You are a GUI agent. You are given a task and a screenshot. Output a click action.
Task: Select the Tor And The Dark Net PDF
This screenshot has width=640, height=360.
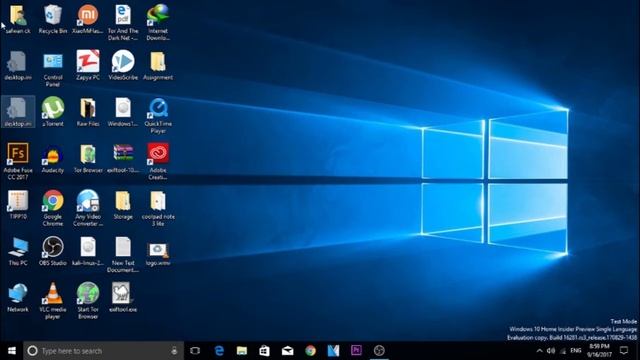(123, 22)
